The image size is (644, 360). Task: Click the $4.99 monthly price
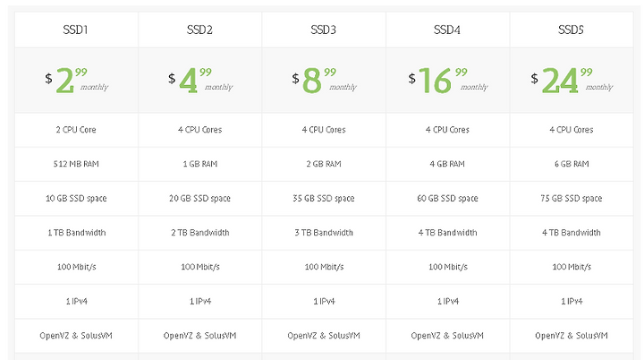coord(200,81)
